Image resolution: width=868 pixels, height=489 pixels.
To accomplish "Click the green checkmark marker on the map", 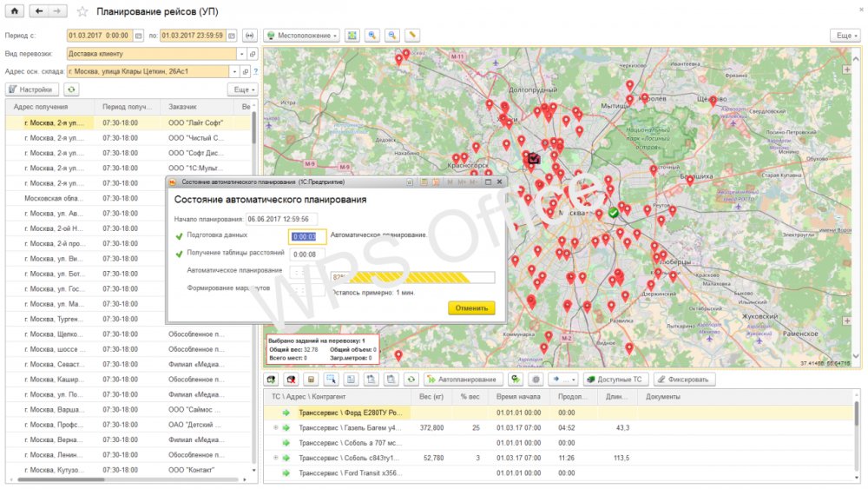I will (x=614, y=212).
